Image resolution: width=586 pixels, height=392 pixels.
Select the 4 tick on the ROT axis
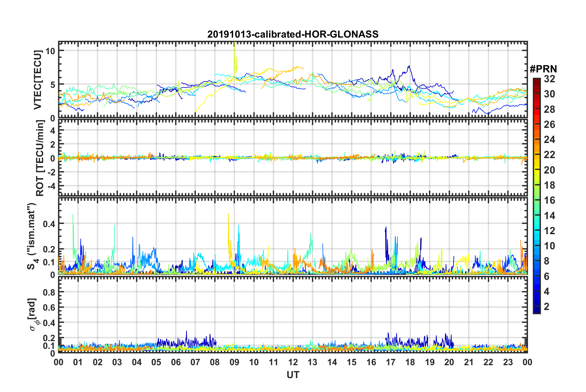coord(53,131)
